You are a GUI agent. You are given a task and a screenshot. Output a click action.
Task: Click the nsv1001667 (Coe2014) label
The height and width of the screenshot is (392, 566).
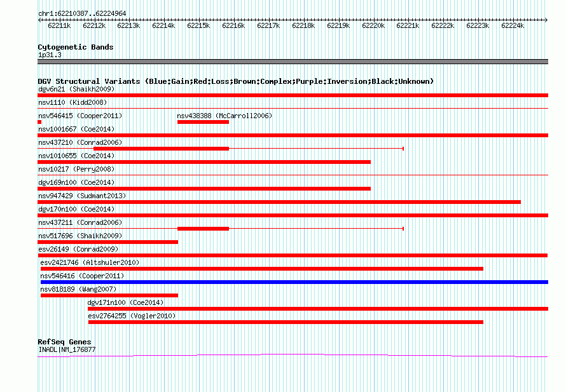point(76,129)
